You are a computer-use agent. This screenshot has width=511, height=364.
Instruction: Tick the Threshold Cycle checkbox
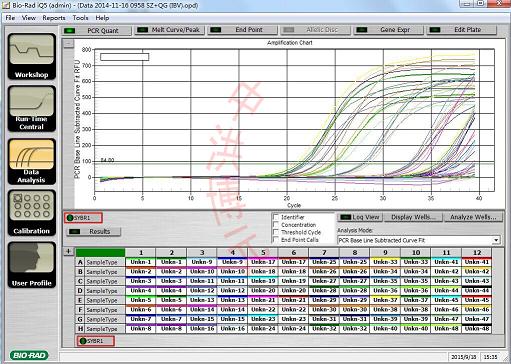(276, 232)
